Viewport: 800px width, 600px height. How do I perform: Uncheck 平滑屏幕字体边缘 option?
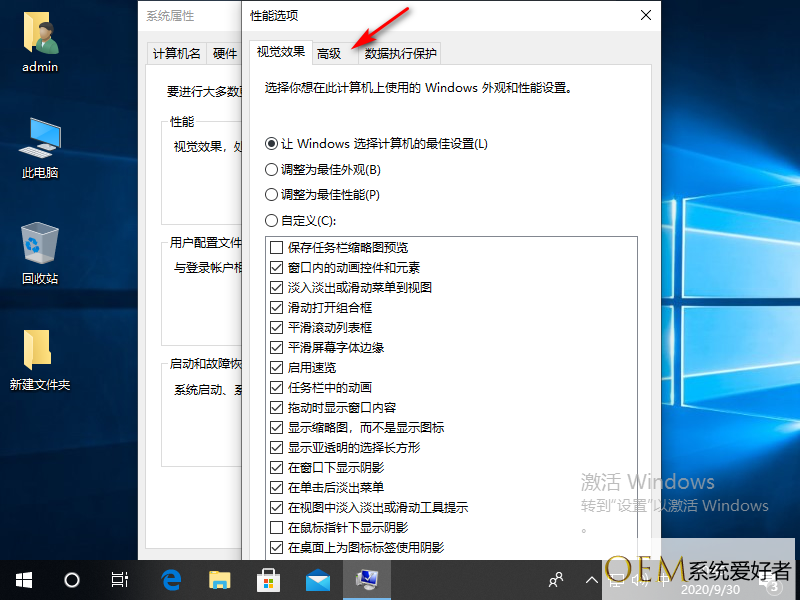pos(277,347)
